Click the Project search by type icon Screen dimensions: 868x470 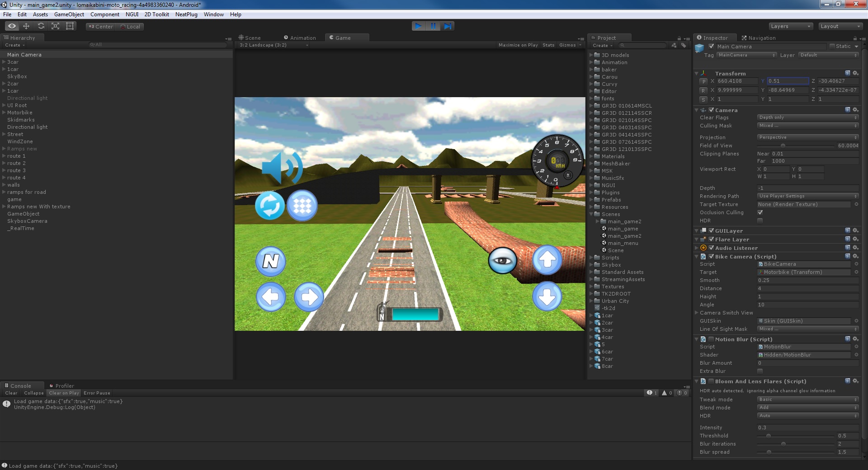coord(674,45)
